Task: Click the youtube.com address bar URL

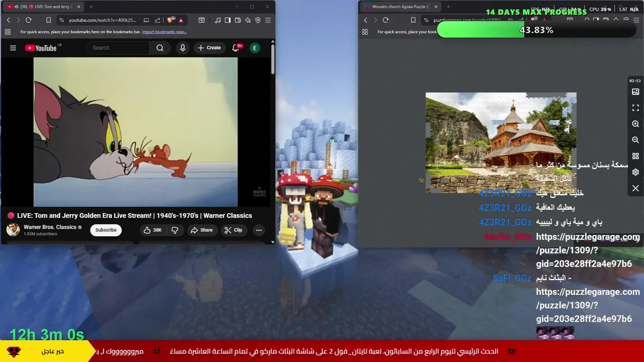Action: click(x=102, y=20)
